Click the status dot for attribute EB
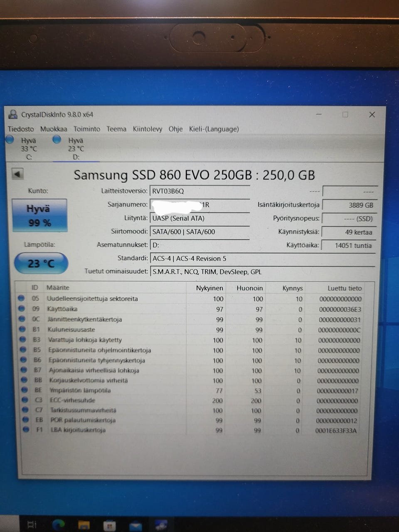 pos(26,420)
